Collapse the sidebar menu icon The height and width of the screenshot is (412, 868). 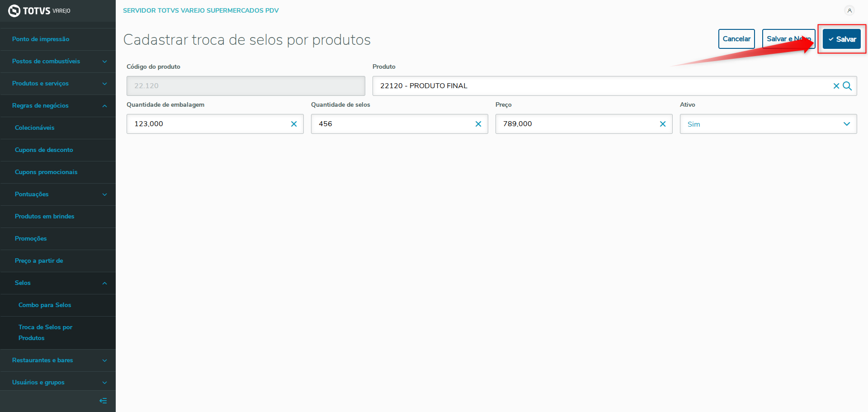coord(103,401)
